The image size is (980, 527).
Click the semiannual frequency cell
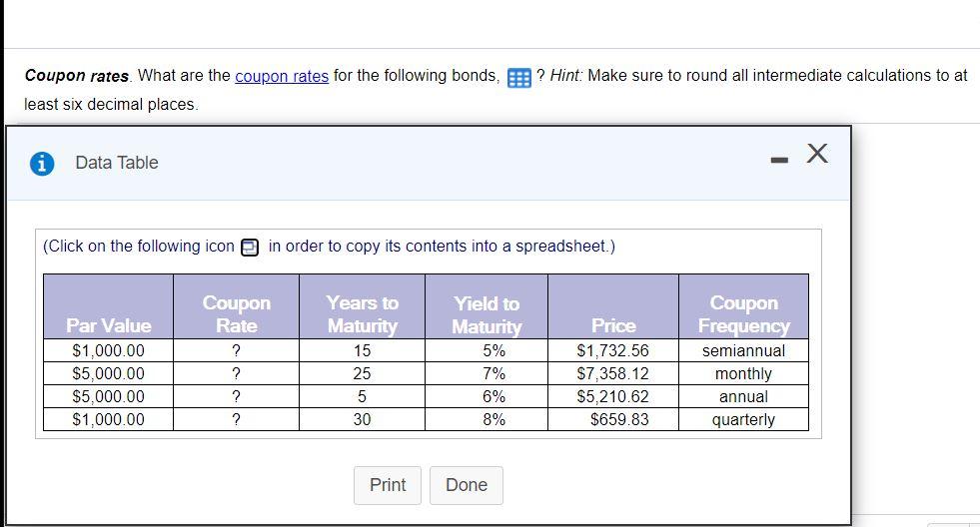(x=744, y=351)
